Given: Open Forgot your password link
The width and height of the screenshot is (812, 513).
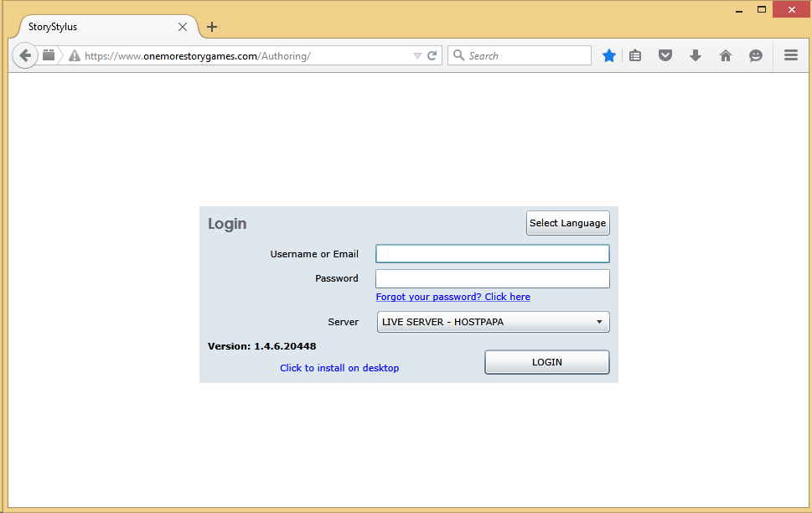Looking at the screenshot, I should point(453,297).
